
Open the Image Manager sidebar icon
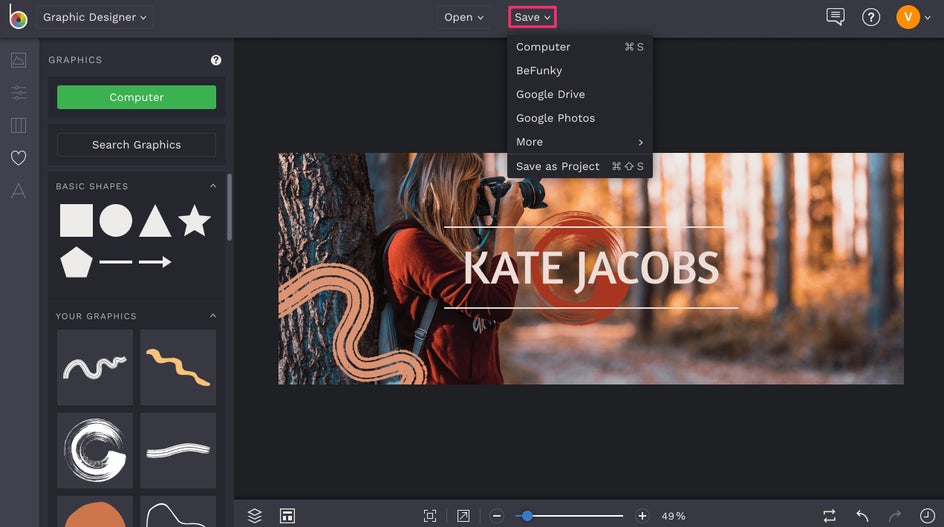click(x=18, y=60)
